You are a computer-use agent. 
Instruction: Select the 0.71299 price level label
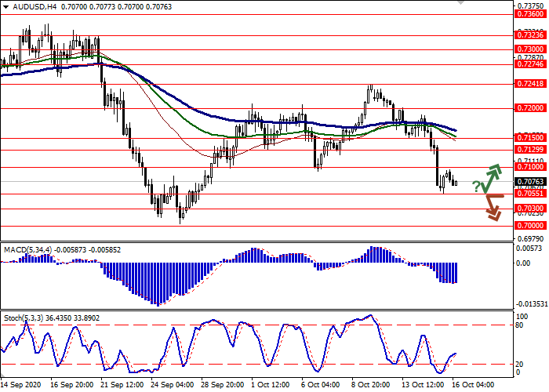coord(530,150)
